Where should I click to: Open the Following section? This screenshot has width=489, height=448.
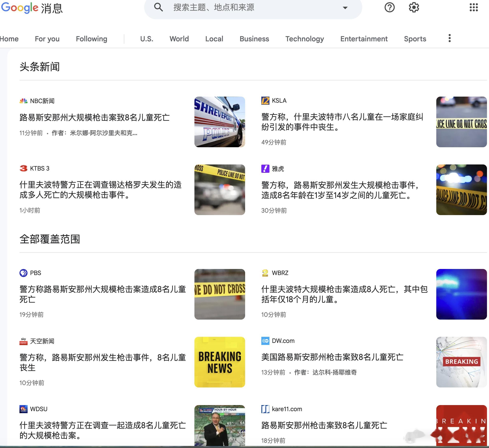click(x=91, y=39)
